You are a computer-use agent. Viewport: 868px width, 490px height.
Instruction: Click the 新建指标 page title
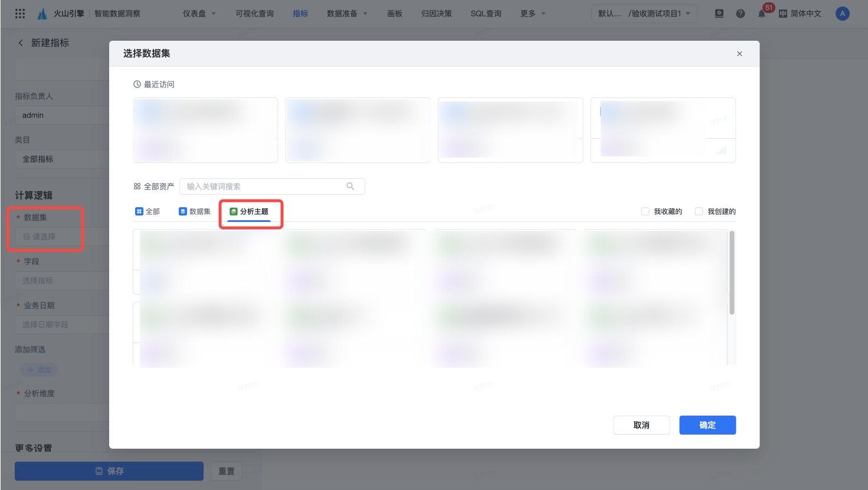(50, 43)
